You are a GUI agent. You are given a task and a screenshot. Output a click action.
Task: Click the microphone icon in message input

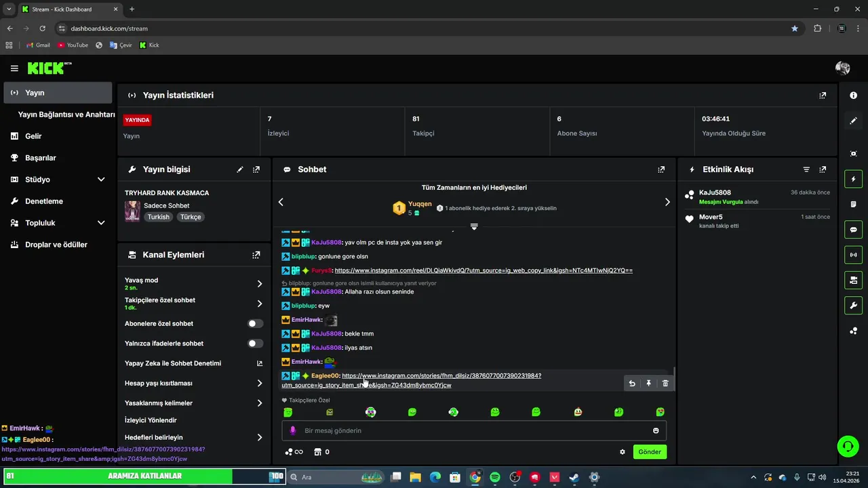pyautogui.click(x=294, y=430)
